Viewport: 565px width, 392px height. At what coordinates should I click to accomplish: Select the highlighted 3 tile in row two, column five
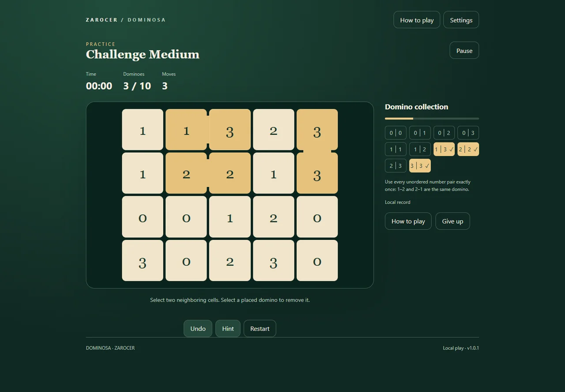[x=317, y=173]
